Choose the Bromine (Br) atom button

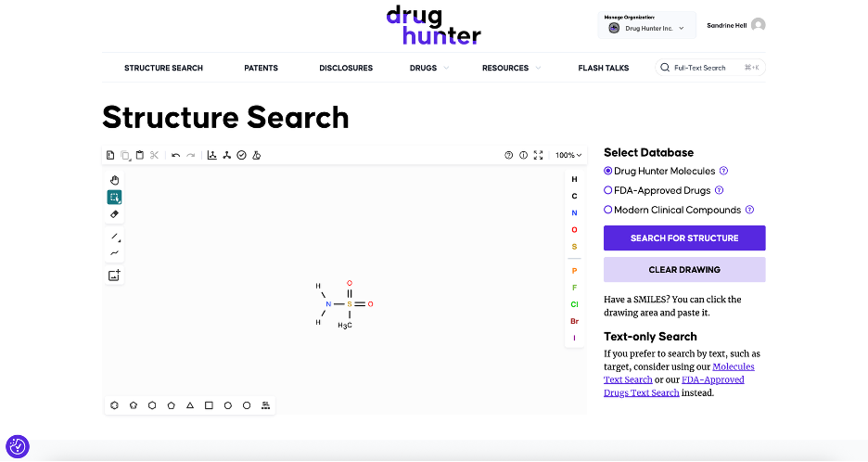coord(574,321)
